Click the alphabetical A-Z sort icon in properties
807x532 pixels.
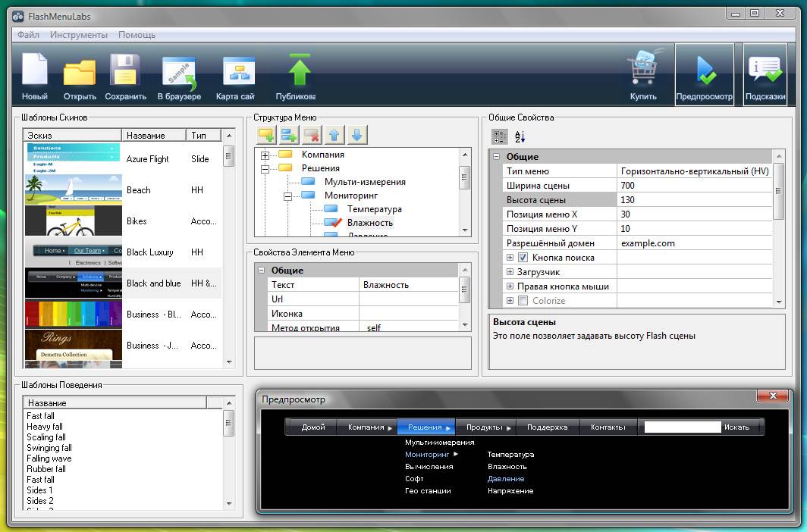point(520,137)
